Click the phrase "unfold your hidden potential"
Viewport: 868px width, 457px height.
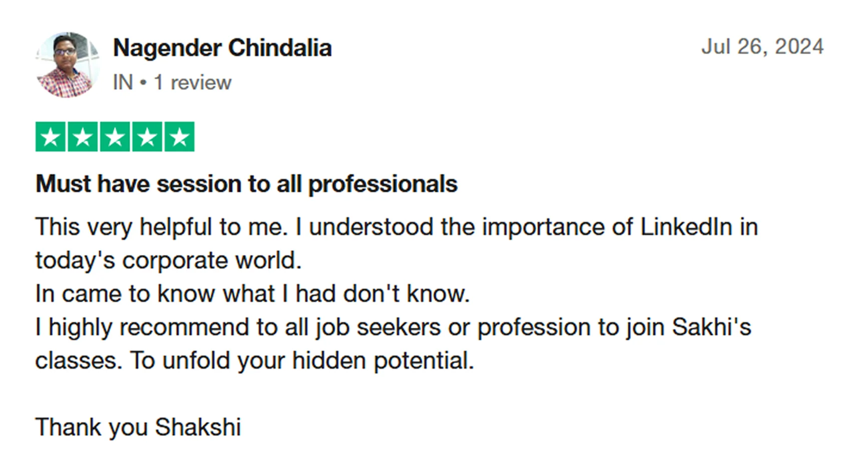(317, 361)
